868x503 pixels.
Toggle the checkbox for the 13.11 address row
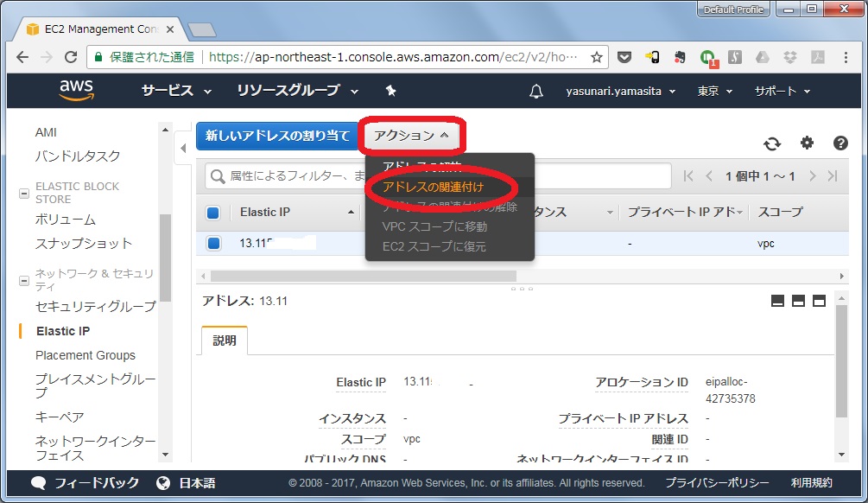point(213,243)
